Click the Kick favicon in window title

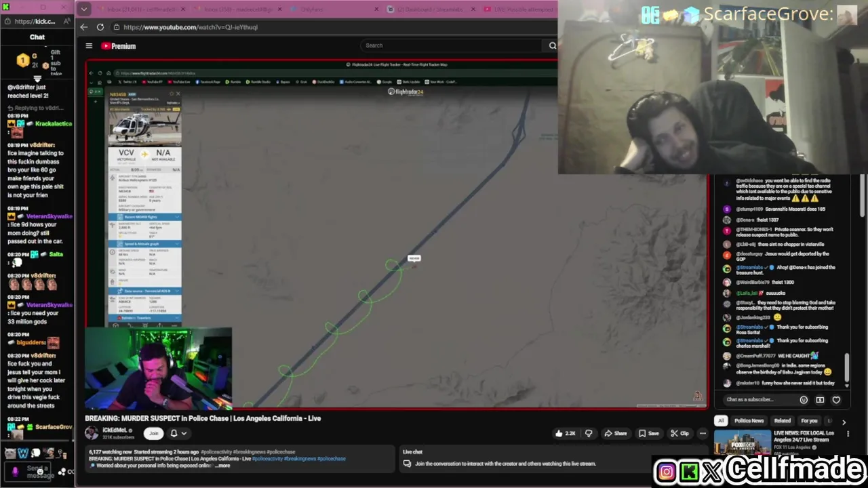click(5, 7)
